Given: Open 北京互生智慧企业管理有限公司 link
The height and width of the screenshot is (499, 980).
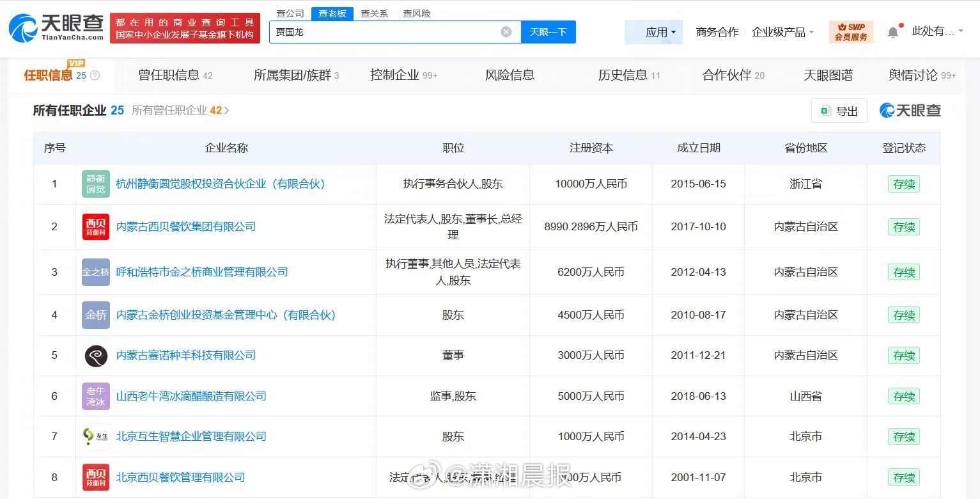Looking at the screenshot, I should click(191, 436).
